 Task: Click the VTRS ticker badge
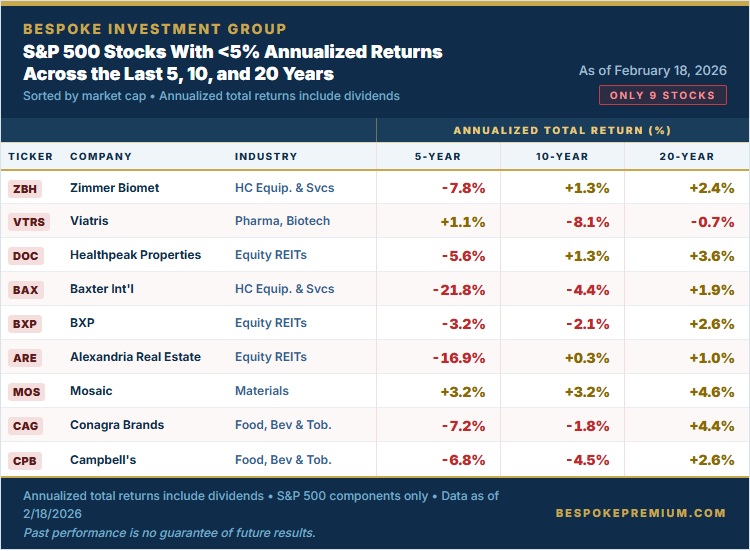(26, 222)
